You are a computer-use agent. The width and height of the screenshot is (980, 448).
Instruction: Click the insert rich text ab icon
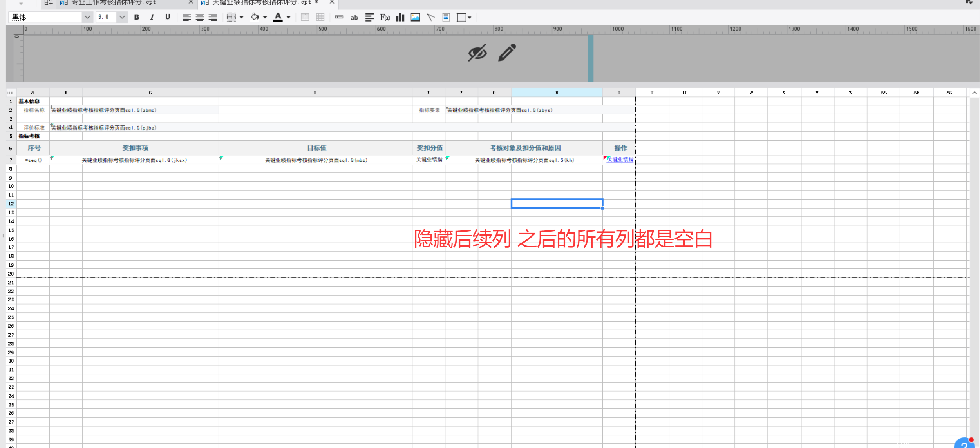click(354, 17)
